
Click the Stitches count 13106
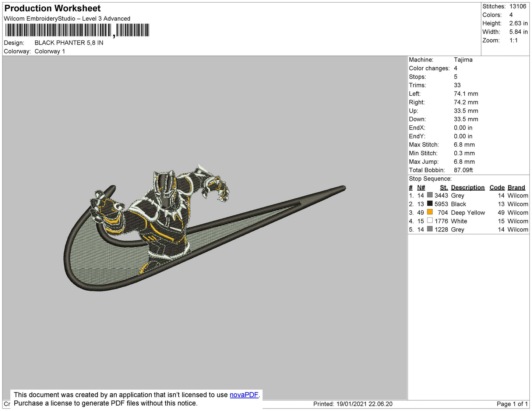coord(518,6)
